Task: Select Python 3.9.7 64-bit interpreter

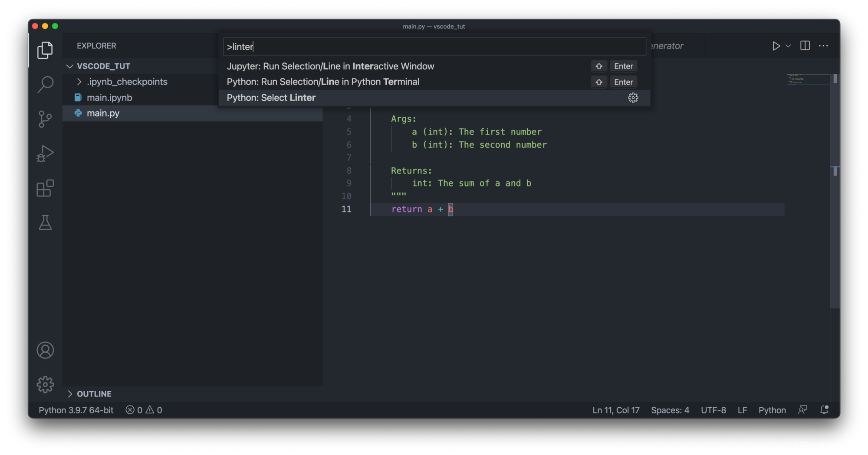Action: [76, 410]
